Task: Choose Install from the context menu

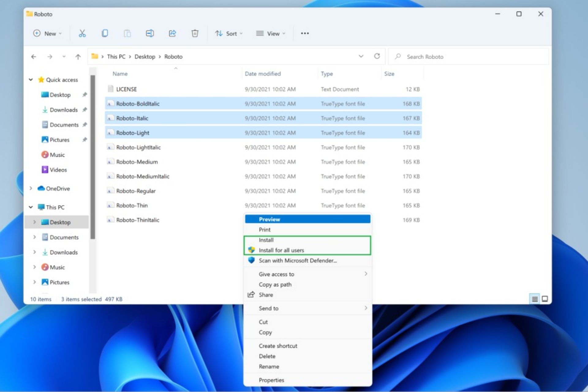Action: (266, 240)
